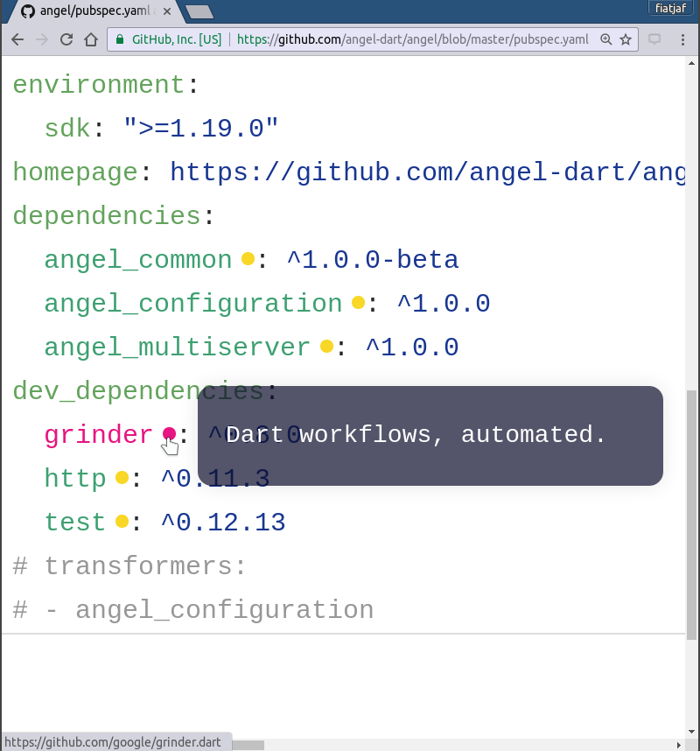Open the zoom magnifier icon in address bar

tap(606, 39)
